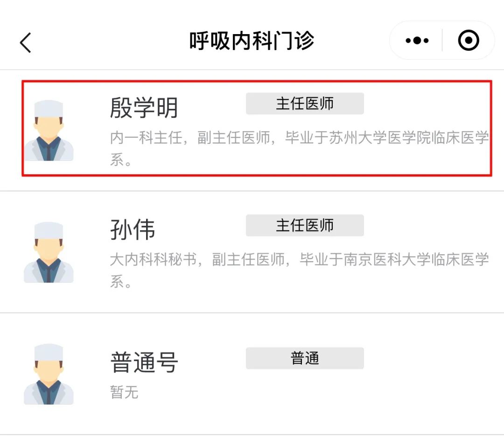Tap 主任医师 badge next to 孙伟

pos(305,225)
